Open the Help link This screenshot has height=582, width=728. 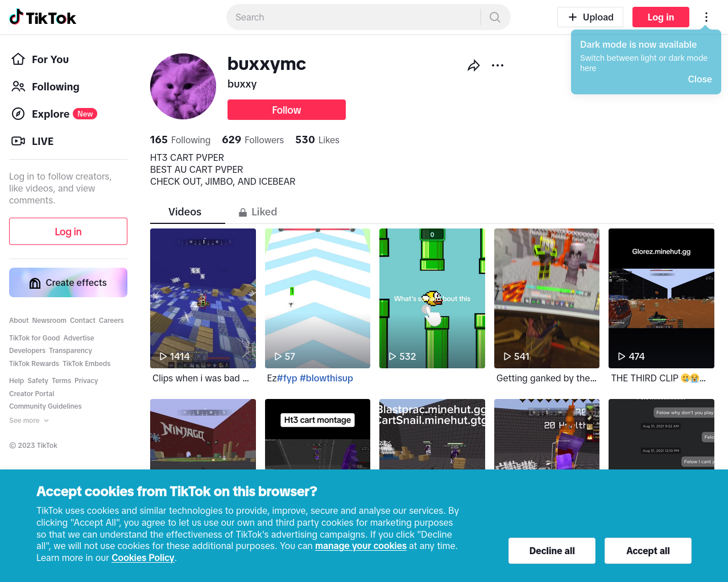pyautogui.click(x=16, y=381)
